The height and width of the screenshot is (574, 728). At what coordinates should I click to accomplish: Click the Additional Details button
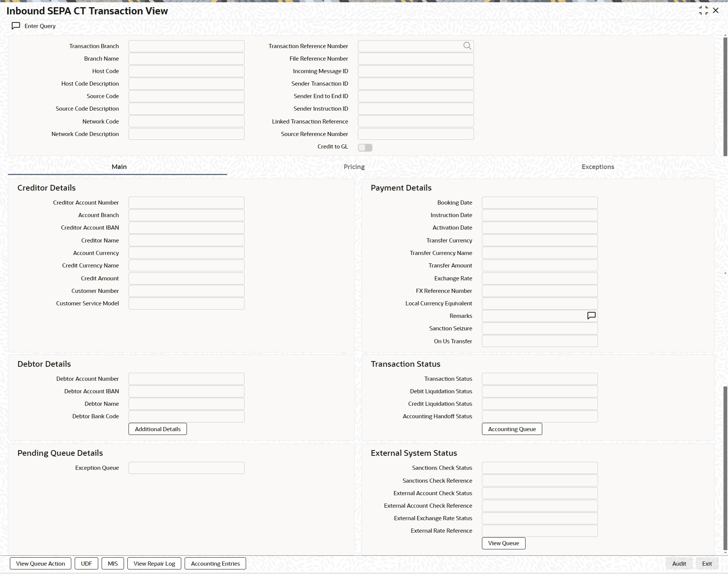[158, 429]
